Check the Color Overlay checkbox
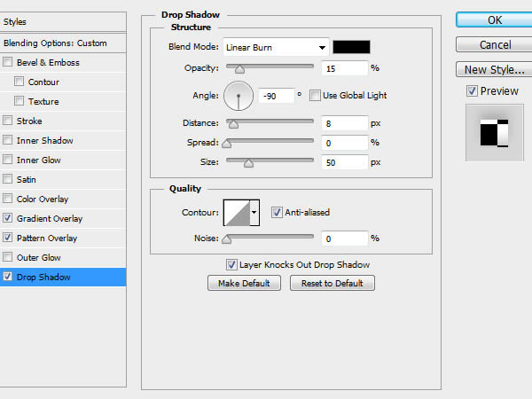 click(x=7, y=199)
